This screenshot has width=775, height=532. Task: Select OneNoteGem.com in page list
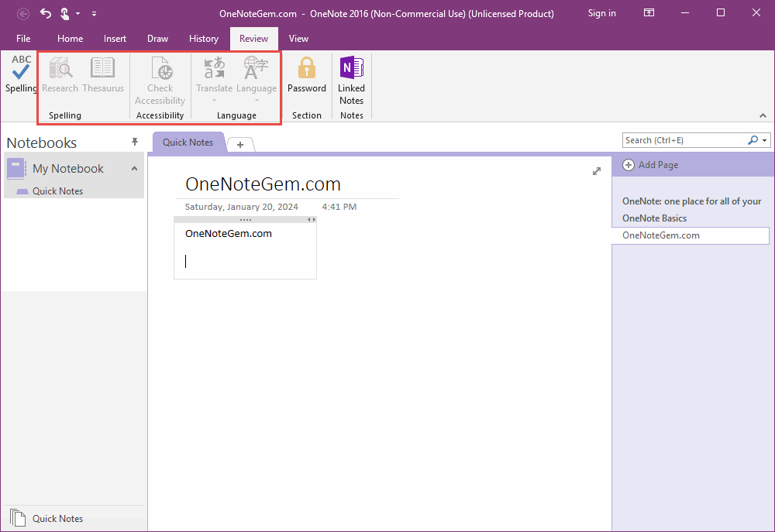click(x=691, y=235)
